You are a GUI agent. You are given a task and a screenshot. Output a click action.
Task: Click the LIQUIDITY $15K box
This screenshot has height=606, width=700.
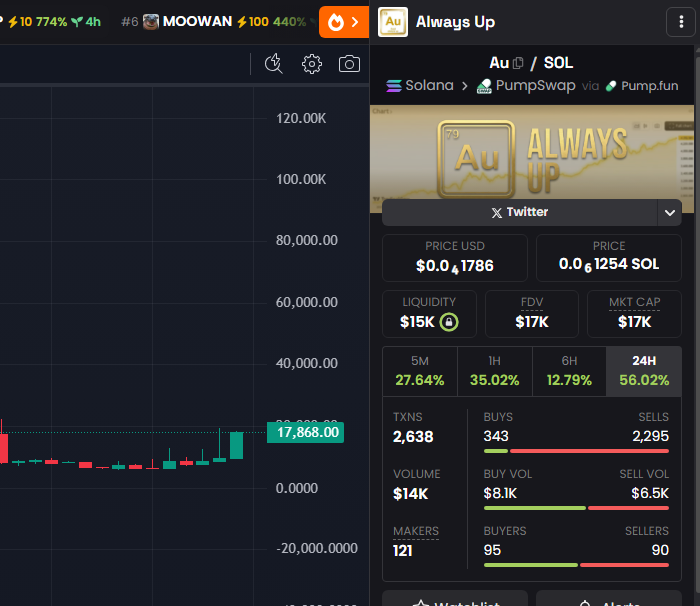429,314
